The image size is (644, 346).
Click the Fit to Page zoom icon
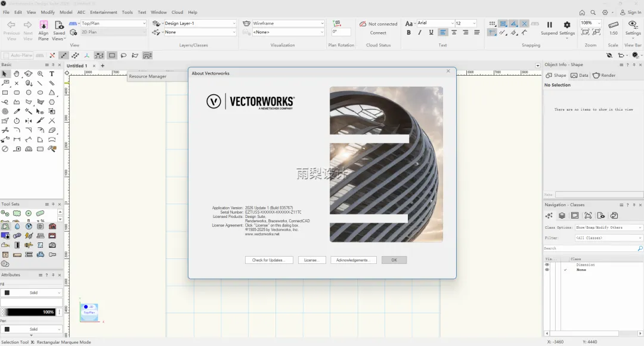[x=586, y=32]
